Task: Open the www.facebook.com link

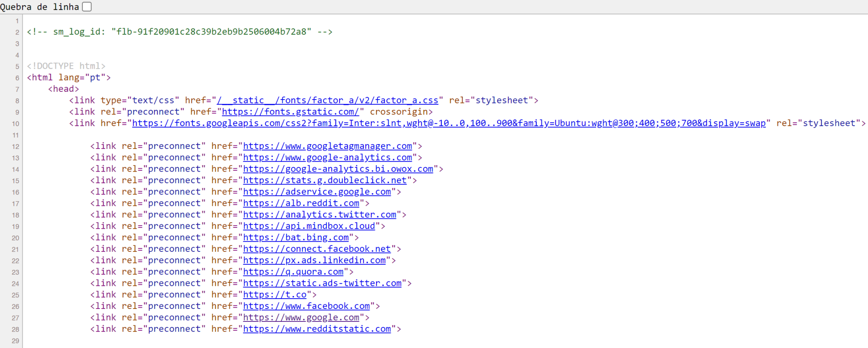Action: (x=306, y=306)
